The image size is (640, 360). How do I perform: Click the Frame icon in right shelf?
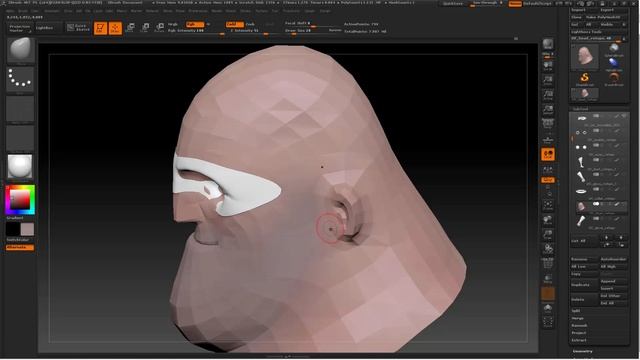click(548, 205)
